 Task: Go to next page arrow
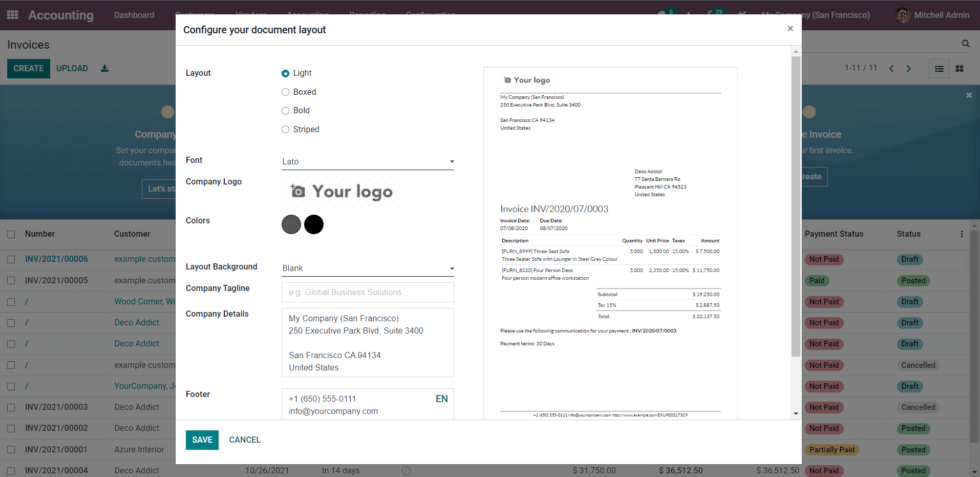coord(909,69)
